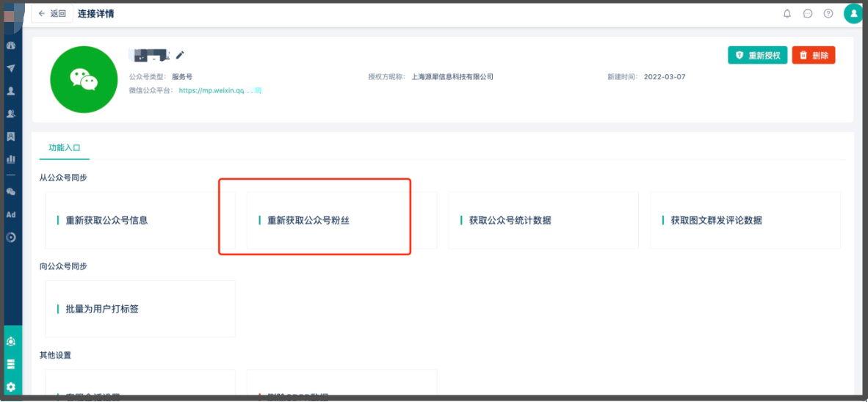Open the 重新获取公众号信息 card
The width and height of the screenshot is (868, 402).
click(140, 220)
